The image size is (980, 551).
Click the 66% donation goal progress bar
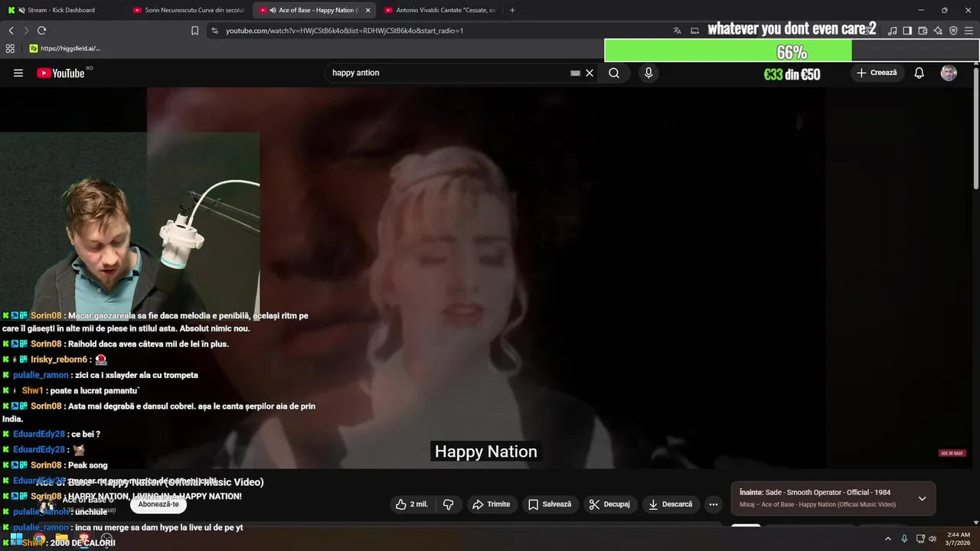pos(792,51)
